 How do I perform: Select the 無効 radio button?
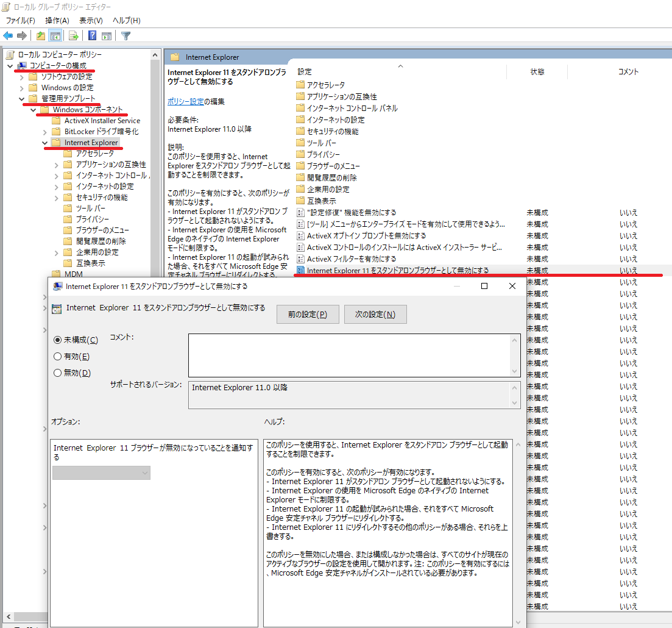click(57, 373)
